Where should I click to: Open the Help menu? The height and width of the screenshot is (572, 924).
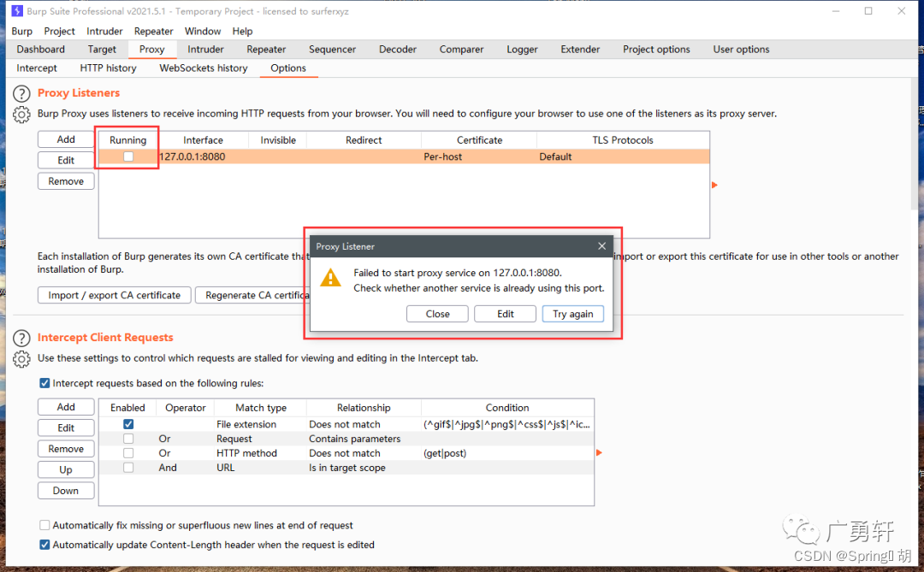pos(242,32)
